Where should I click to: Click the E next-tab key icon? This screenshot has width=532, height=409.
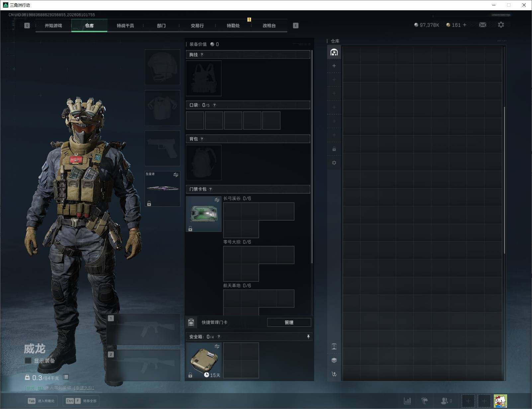click(x=296, y=26)
